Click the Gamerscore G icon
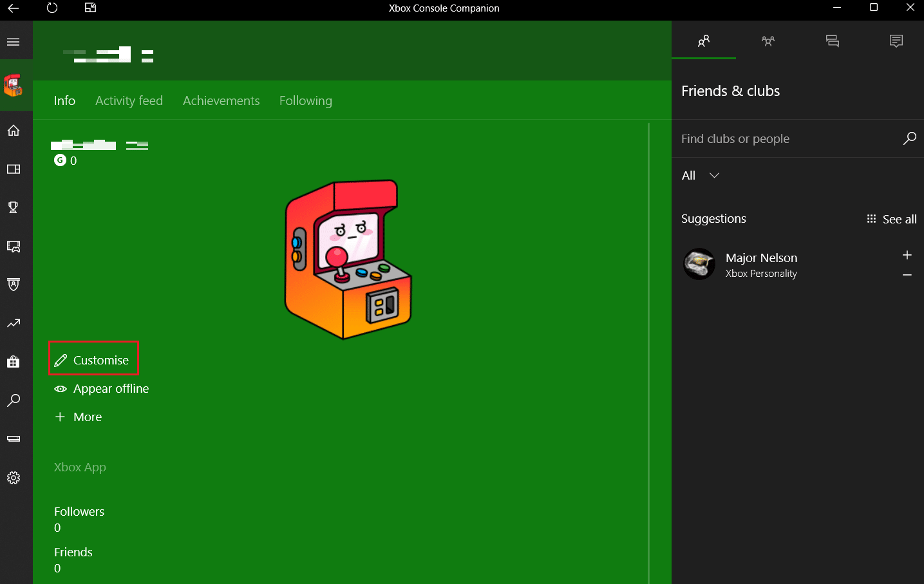This screenshot has width=924, height=584. click(60, 160)
